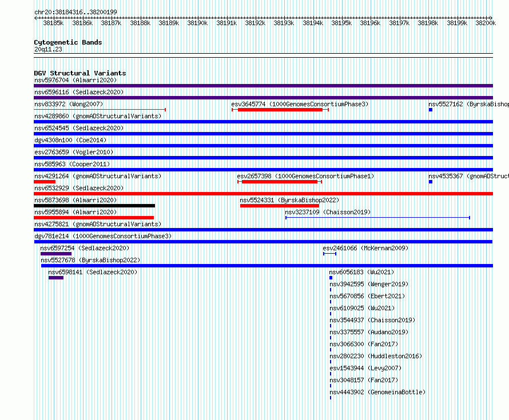The height and width of the screenshot is (420, 509).
Task: Click the DGV Structural Variants track title
Action: (80, 73)
